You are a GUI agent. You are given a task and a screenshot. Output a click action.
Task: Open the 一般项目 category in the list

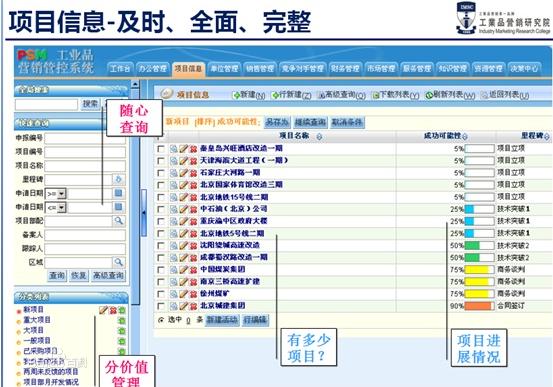click(37, 340)
